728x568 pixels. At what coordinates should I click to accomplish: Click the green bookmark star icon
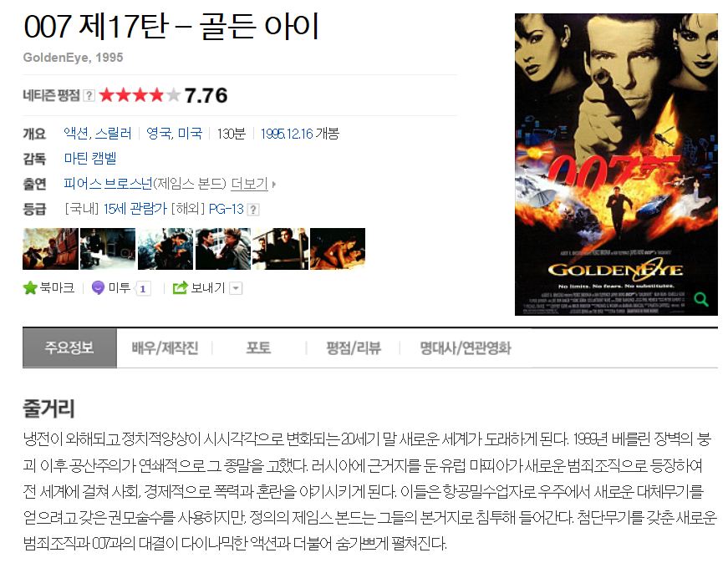coord(30,288)
